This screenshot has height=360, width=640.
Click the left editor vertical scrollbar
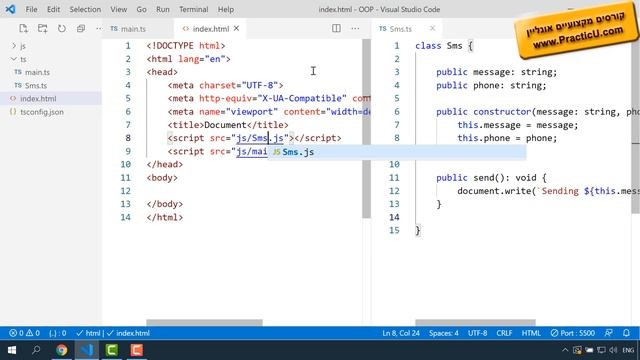pos(366,129)
